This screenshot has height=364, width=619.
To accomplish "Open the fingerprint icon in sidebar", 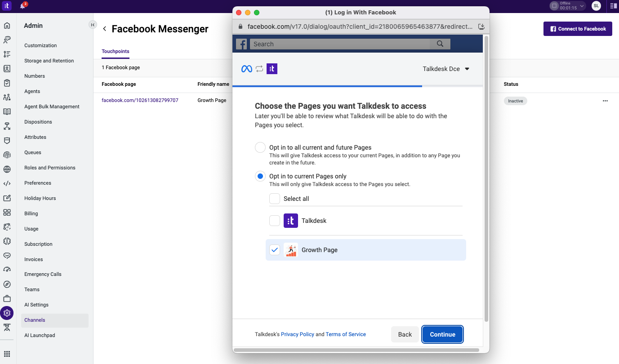I will coord(7,155).
